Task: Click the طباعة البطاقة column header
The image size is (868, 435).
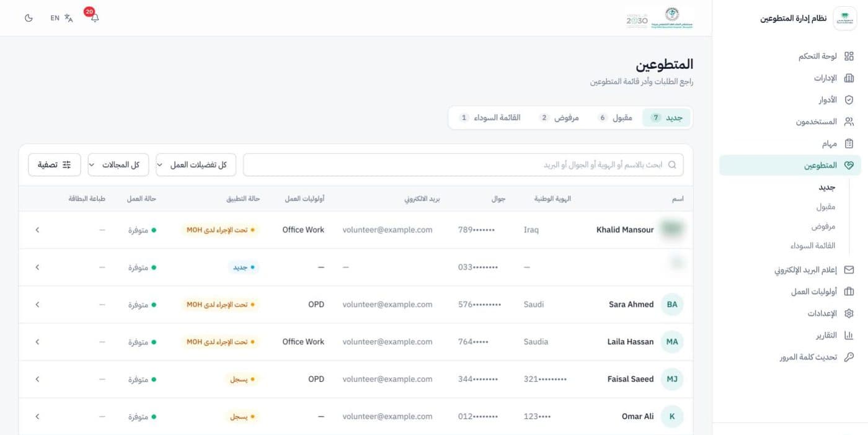Action: point(87,199)
